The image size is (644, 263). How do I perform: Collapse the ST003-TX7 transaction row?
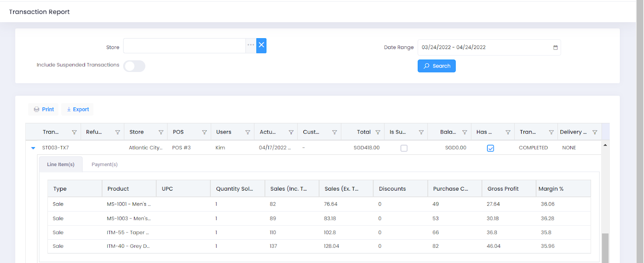click(x=33, y=148)
